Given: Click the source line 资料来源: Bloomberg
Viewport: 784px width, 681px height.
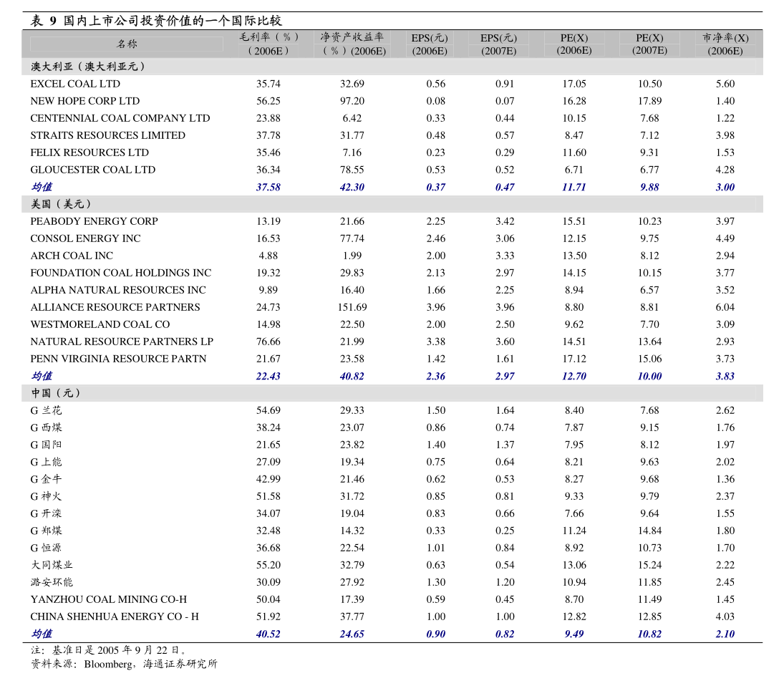Looking at the screenshot, I should point(124,664).
